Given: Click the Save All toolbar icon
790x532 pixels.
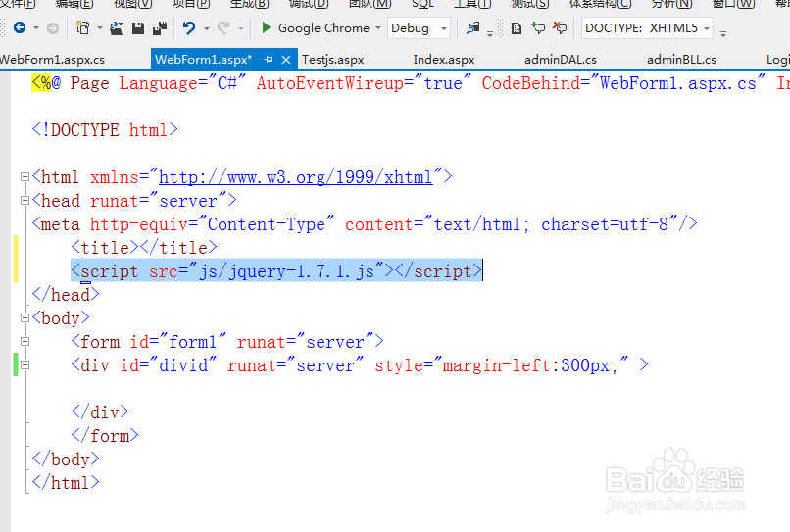Looking at the screenshot, I should (160, 28).
